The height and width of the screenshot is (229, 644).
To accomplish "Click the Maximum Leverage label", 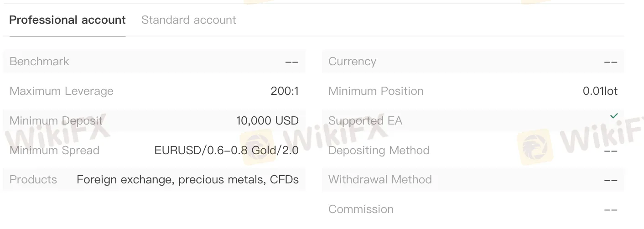I will 62,91.
